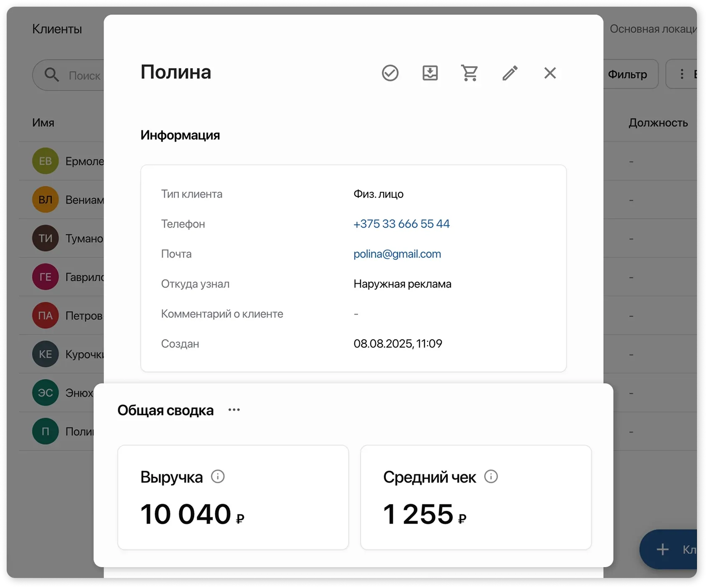Click the export/download icon in the card header
This screenshot has width=707, height=588.
coord(430,73)
